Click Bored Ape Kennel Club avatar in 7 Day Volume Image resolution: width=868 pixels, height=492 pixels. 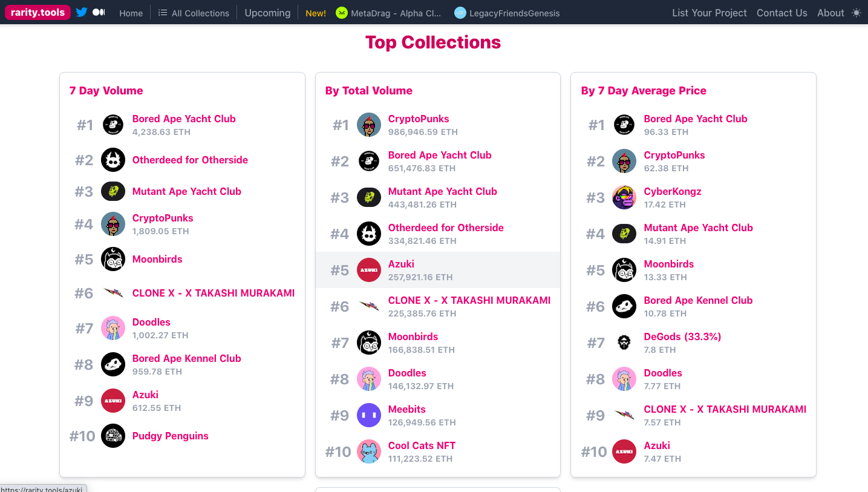coord(113,364)
